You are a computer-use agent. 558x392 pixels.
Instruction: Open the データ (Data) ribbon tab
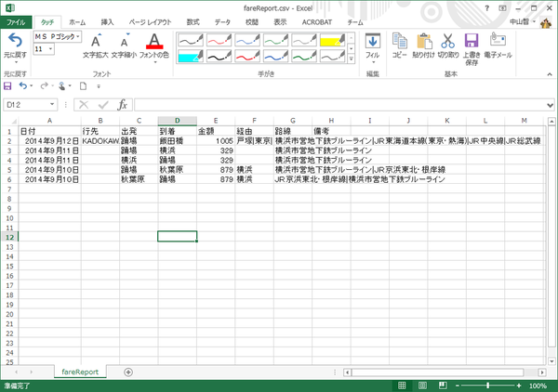click(222, 22)
